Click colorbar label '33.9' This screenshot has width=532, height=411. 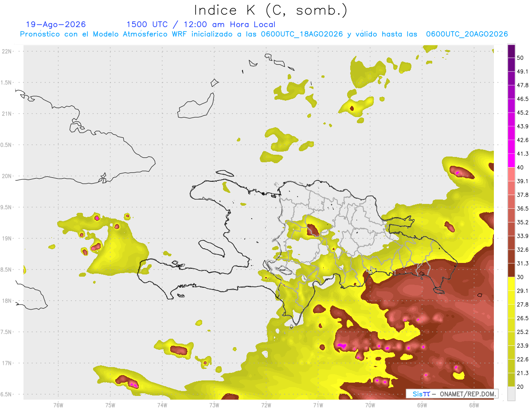(x=523, y=236)
